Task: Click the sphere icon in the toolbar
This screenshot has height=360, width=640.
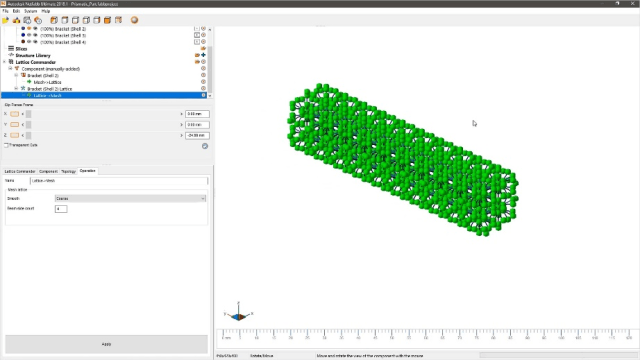Action: (134, 20)
